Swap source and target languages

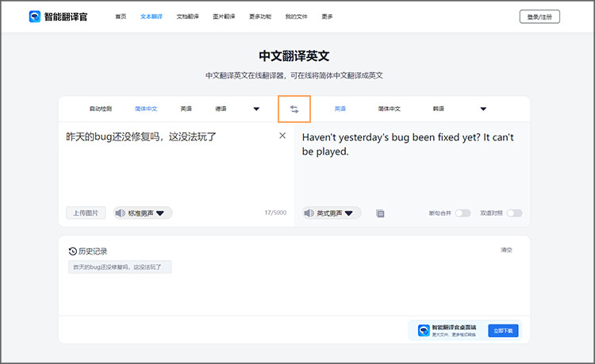coord(294,109)
